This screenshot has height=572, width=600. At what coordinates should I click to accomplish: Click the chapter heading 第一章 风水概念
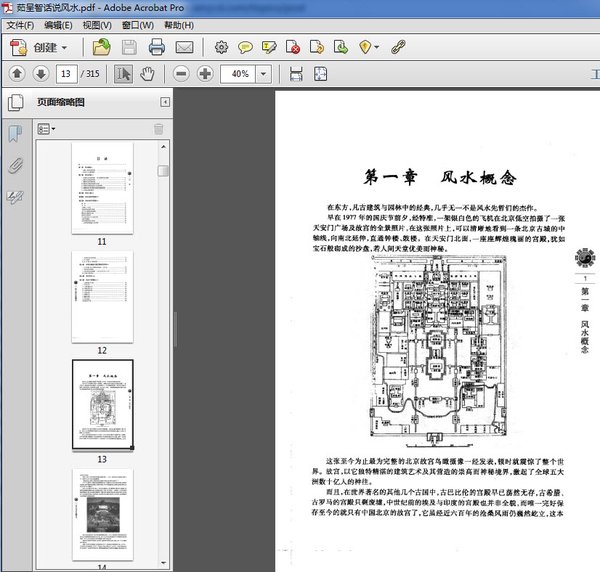pyautogui.click(x=440, y=178)
